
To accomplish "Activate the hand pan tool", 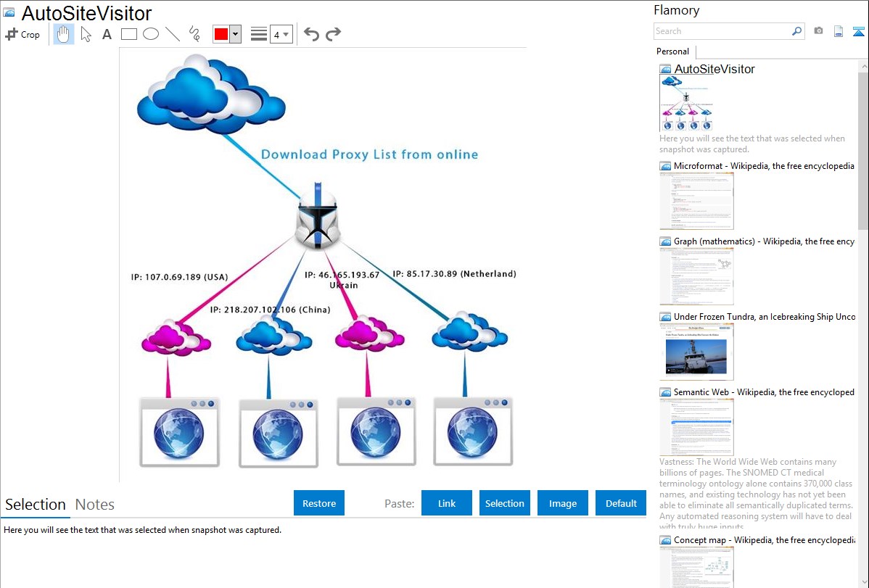I will (x=63, y=34).
